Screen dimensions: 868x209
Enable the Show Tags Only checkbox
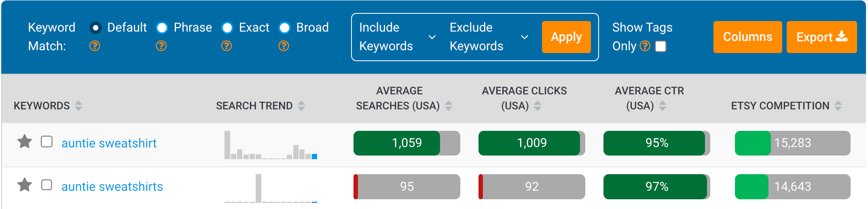click(661, 47)
